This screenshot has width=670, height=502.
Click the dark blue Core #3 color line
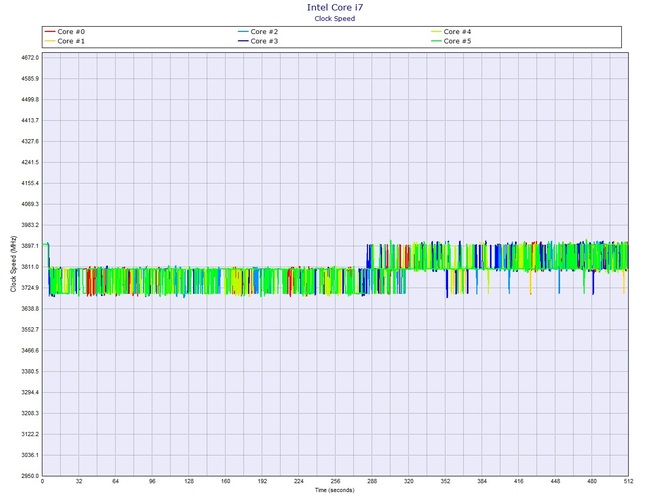click(x=243, y=41)
